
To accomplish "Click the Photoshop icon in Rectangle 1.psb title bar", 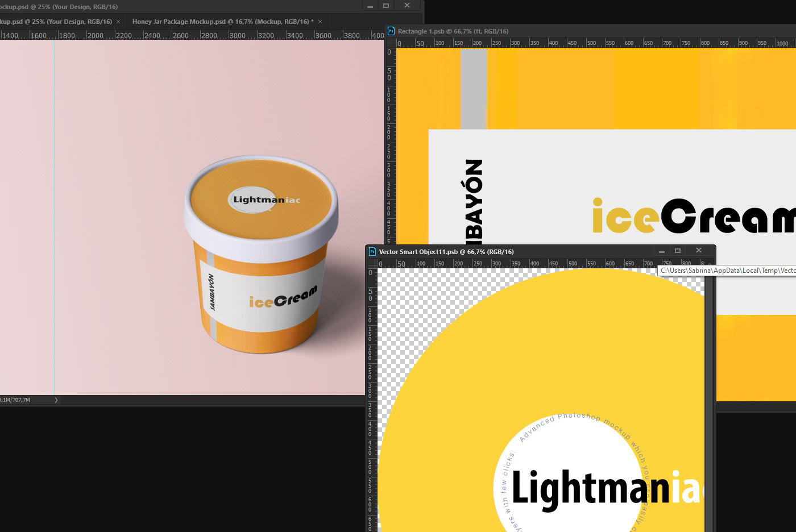I will 391,31.
